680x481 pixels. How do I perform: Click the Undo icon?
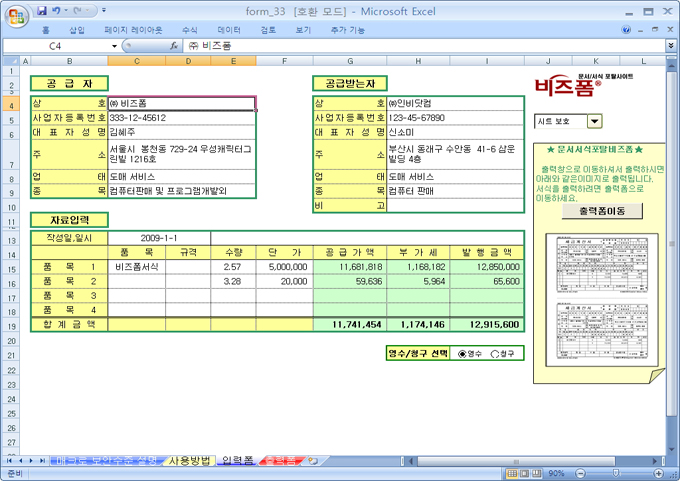[x=56, y=11]
